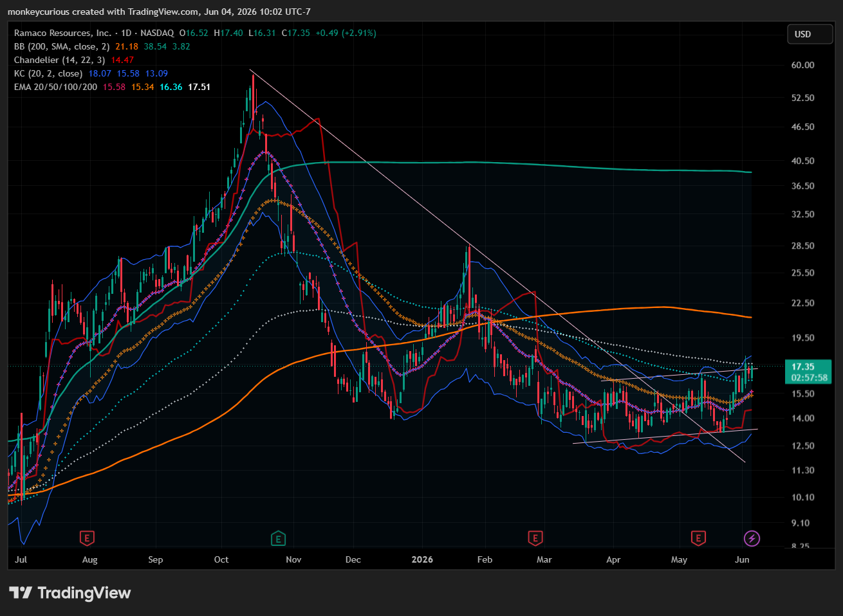Click the purple lightning event icon near Jun
The image size is (843, 616).
click(x=752, y=538)
